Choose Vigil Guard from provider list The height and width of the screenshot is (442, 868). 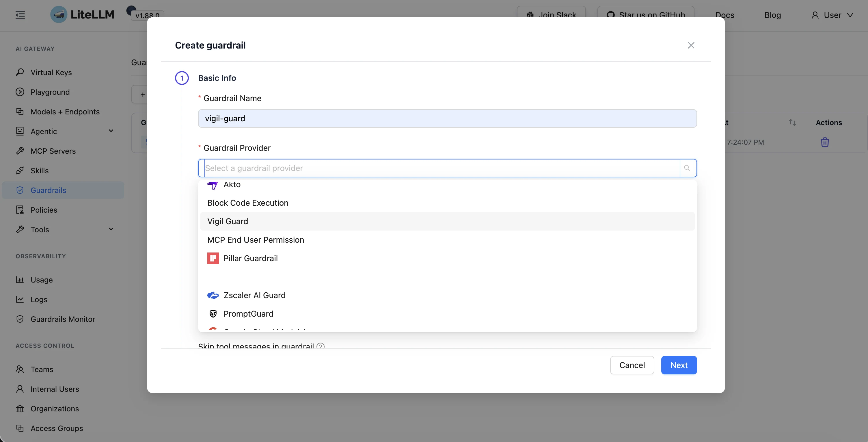(448, 221)
